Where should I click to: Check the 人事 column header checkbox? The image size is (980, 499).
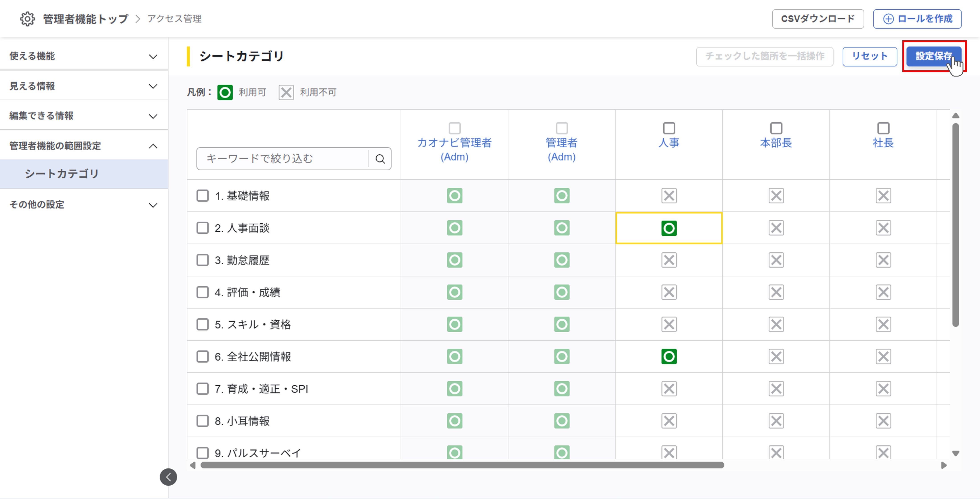[669, 128]
